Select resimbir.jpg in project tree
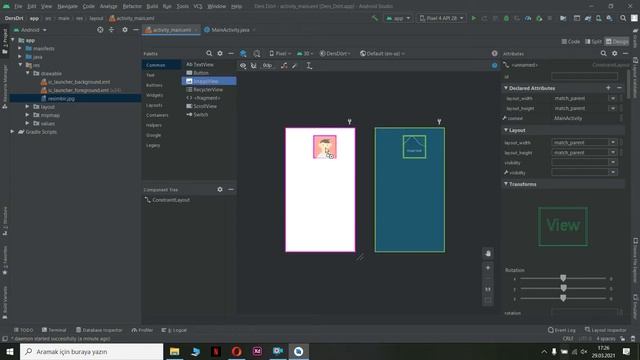The width and height of the screenshot is (640, 360). (x=61, y=98)
